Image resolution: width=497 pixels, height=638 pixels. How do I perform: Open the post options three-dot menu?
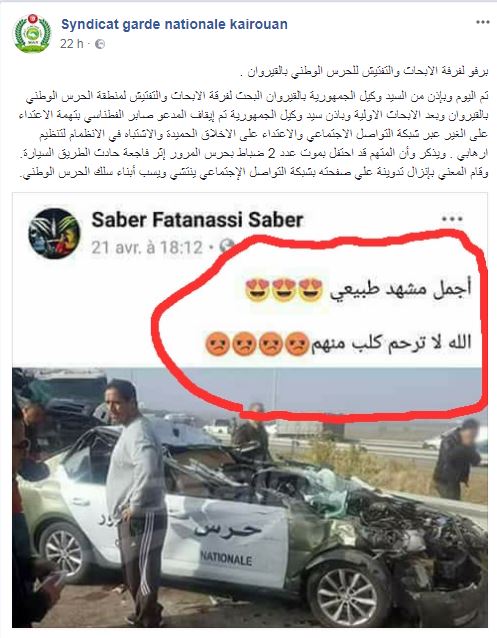(x=483, y=22)
